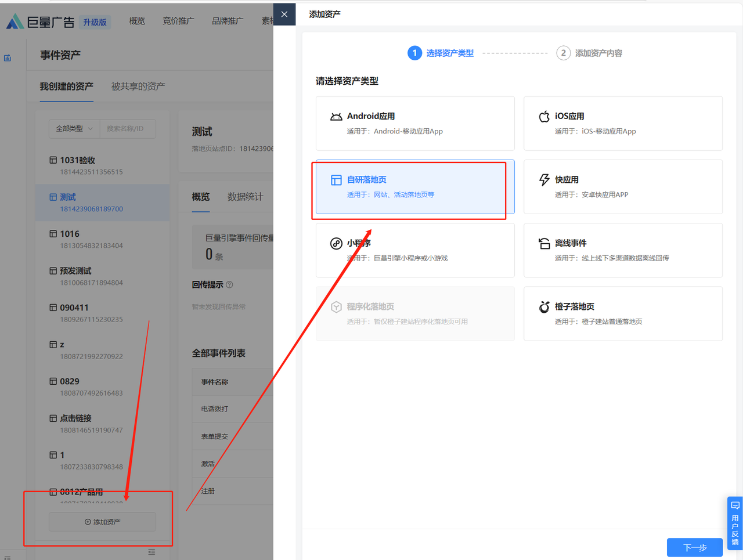743x560 pixels.
Task: Click the help icon beside 回传提示
Action: [229, 285]
